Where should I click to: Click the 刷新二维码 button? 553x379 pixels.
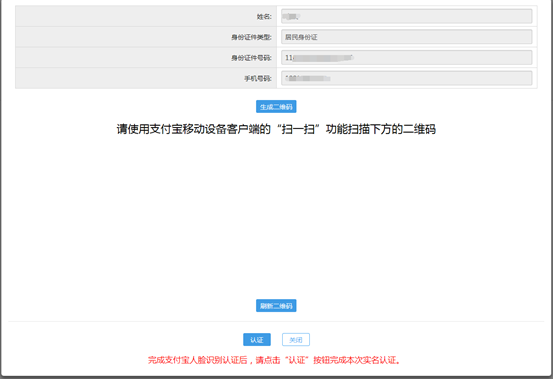tap(276, 306)
